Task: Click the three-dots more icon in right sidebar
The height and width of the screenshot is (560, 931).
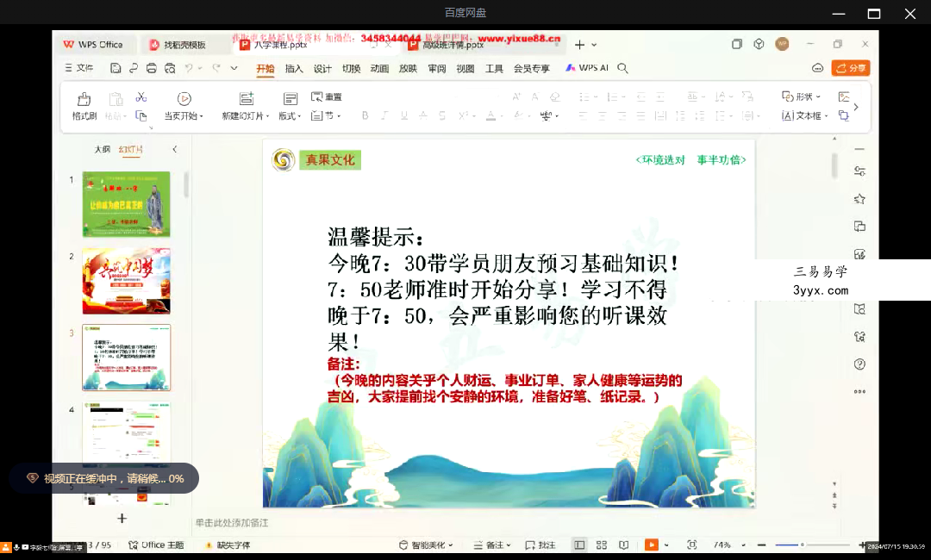Action: 859,391
